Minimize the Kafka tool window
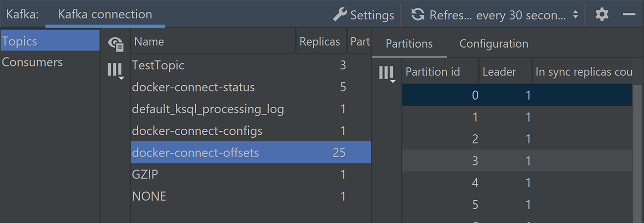This screenshot has width=644, height=223. tap(629, 15)
